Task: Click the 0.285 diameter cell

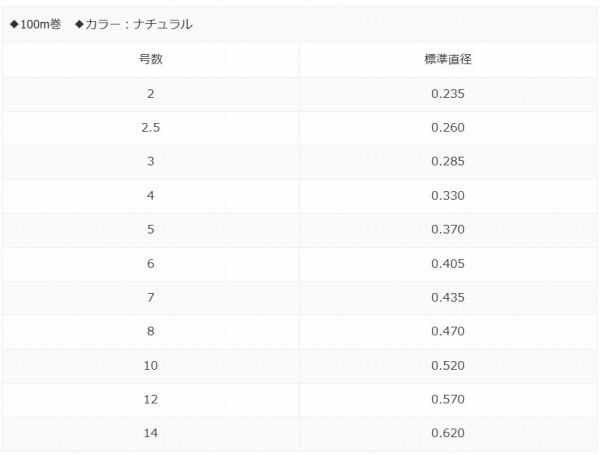Action: [x=448, y=162]
